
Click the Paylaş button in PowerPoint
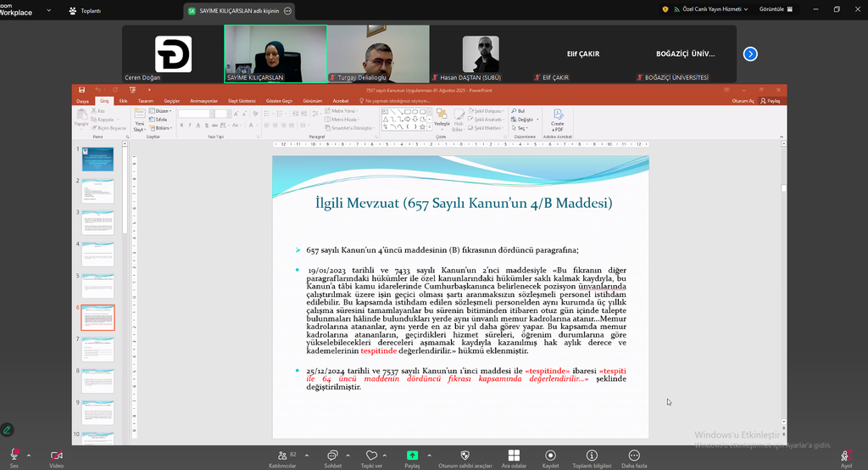coord(771,101)
